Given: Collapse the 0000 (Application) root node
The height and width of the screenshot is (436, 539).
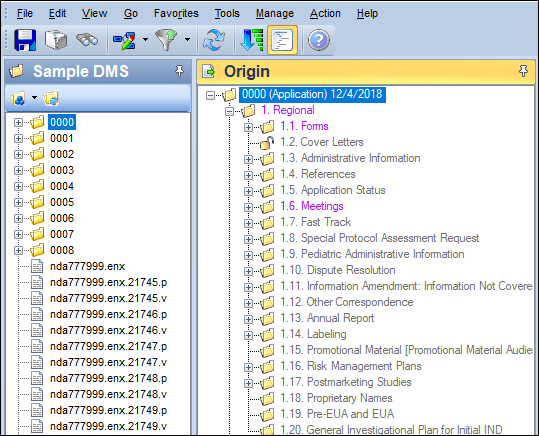Looking at the screenshot, I should [x=210, y=95].
